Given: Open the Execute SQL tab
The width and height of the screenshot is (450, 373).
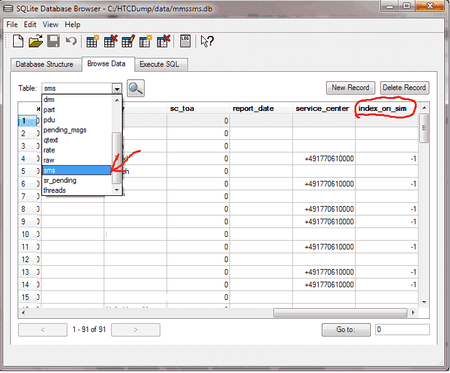Looking at the screenshot, I should point(159,64).
